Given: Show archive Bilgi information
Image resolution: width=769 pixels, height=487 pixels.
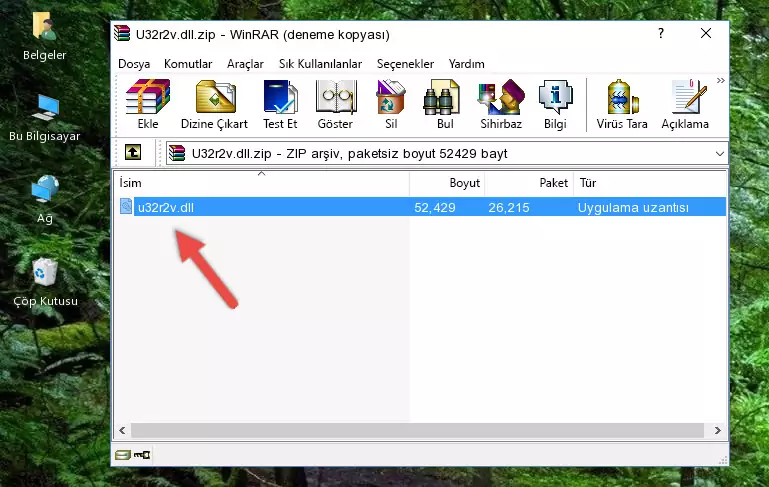Looking at the screenshot, I should click(x=555, y=104).
